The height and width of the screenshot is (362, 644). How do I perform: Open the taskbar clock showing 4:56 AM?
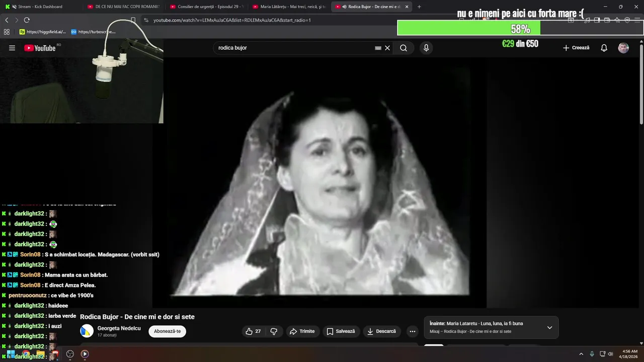click(x=629, y=354)
